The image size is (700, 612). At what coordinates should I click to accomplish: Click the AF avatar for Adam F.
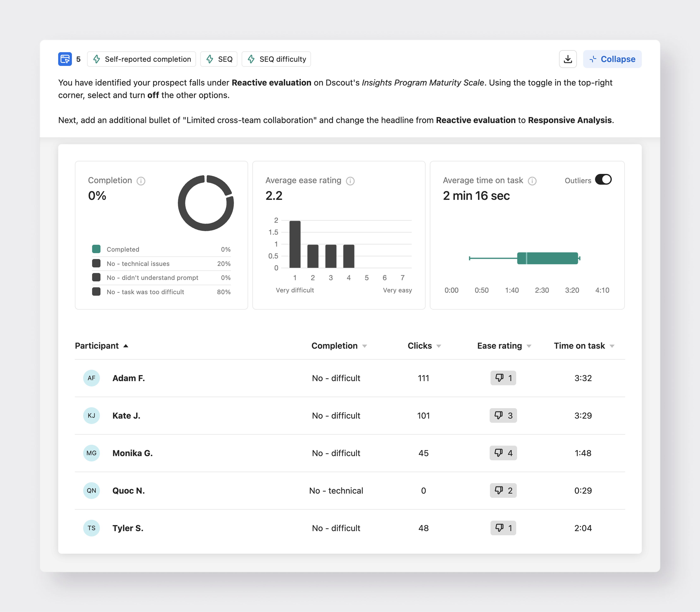coord(92,378)
